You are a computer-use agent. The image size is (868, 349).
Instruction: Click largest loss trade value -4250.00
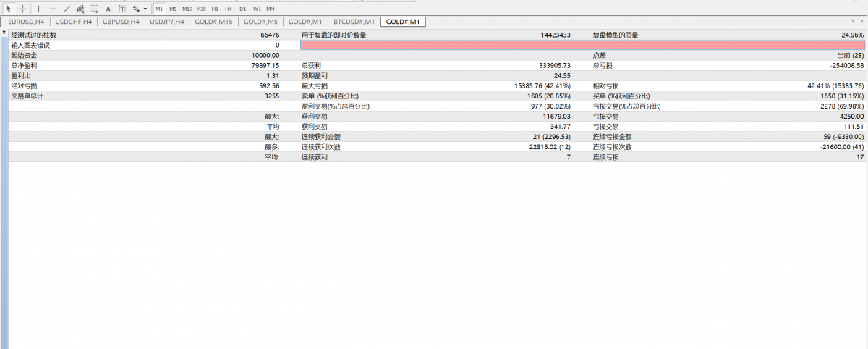coord(851,116)
